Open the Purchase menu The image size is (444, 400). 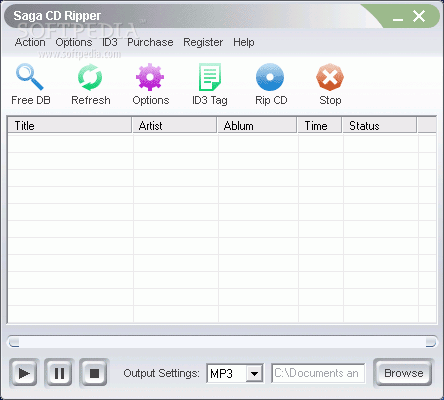click(150, 42)
